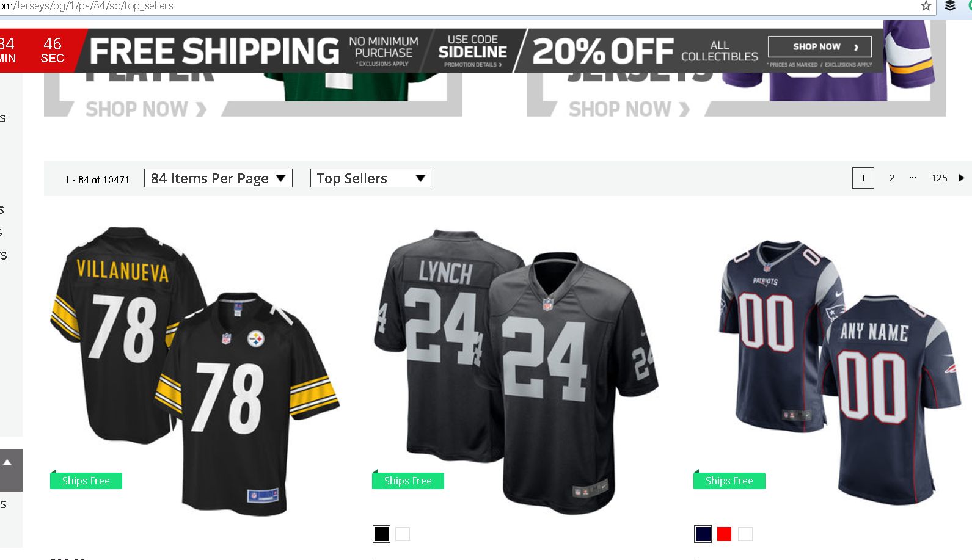Click Ships Free badge on Villanueva jersey
972x560 pixels.
(86, 481)
